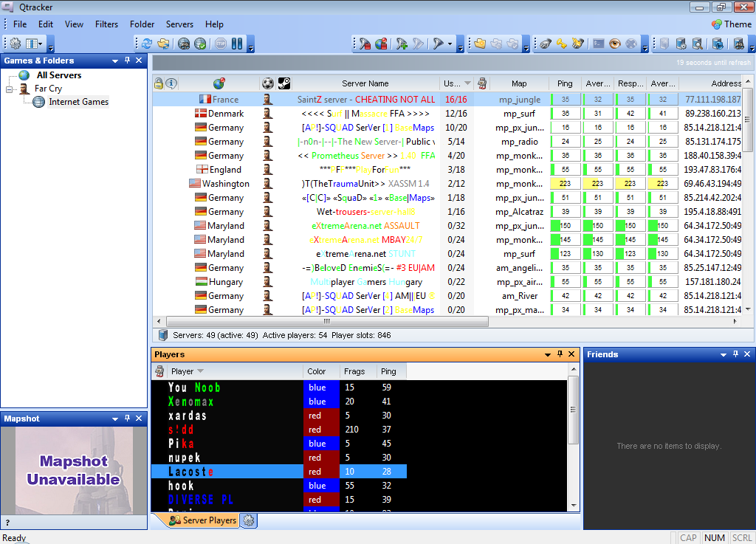Image resolution: width=756 pixels, height=544 pixels.
Task: Click the eye toolbar icon
Action: pos(615,44)
